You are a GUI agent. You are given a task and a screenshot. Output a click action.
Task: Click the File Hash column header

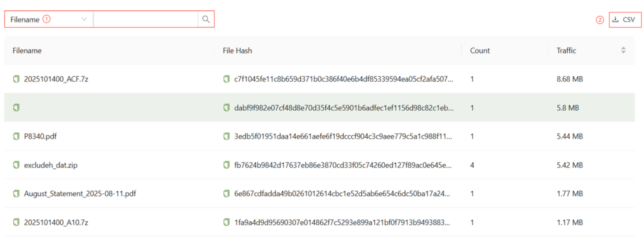[237, 51]
